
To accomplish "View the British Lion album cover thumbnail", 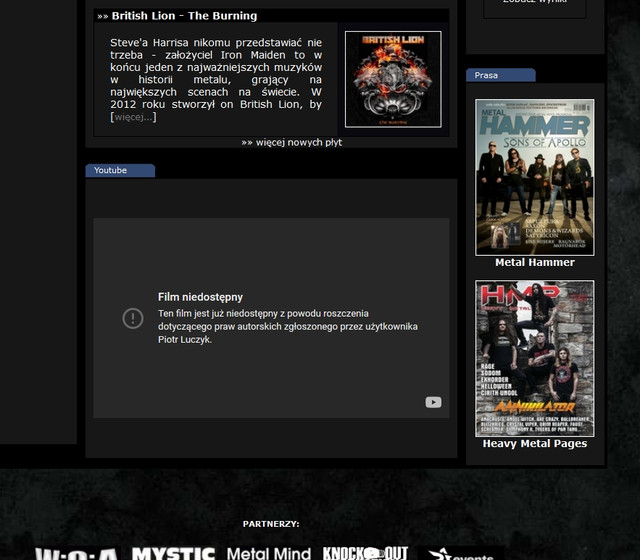I will [x=393, y=79].
